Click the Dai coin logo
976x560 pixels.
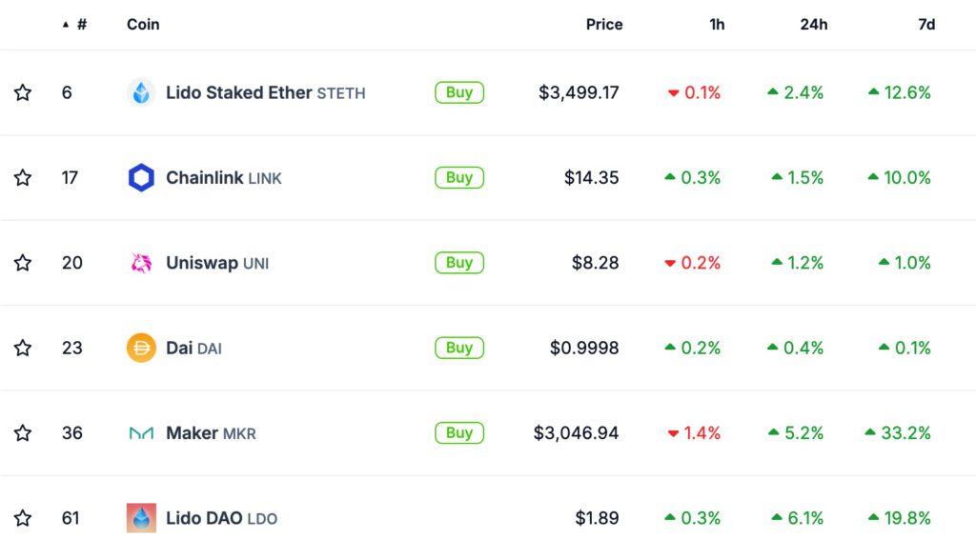pyautogui.click(x=141, y=348)
